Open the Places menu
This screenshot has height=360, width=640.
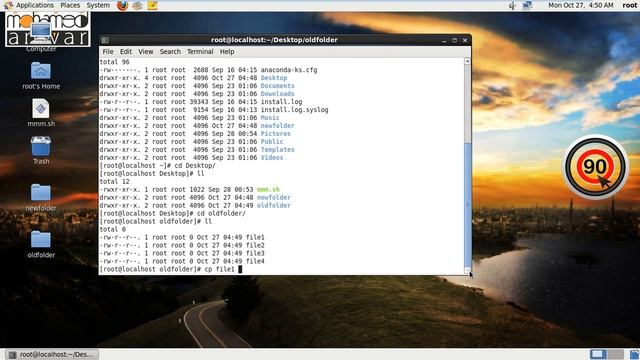point(70,5)
